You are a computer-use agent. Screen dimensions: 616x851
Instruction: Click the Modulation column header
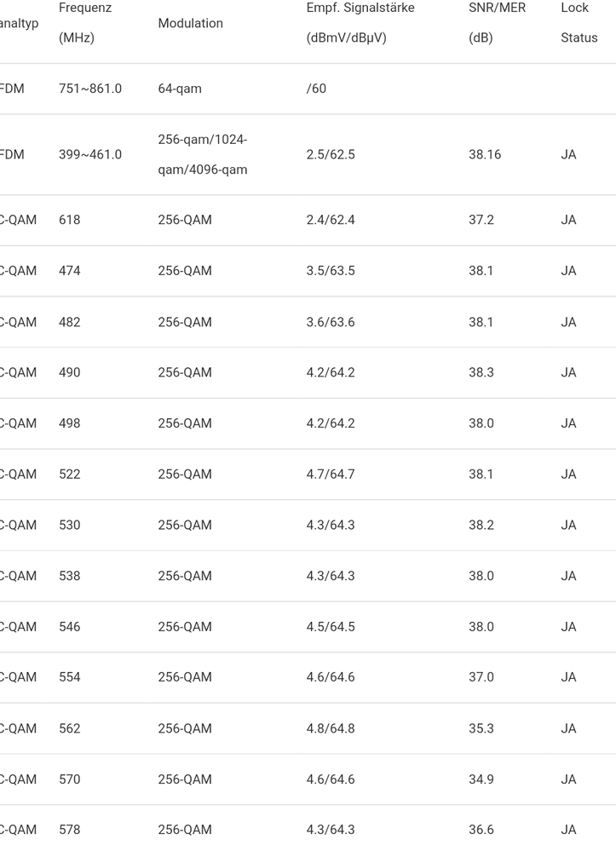point(190,24)
